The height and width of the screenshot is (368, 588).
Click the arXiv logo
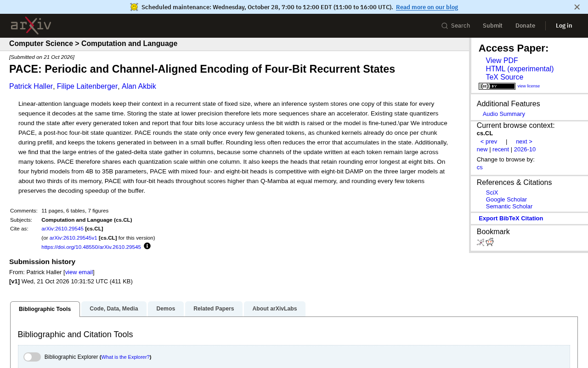pyautogui.click(x=31, y=26)
